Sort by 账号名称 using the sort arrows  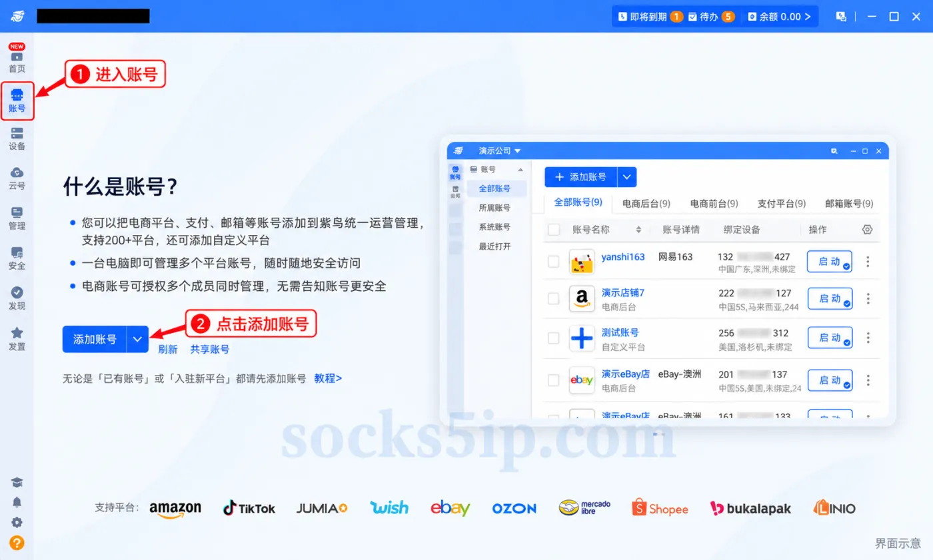tap(638, 230)
